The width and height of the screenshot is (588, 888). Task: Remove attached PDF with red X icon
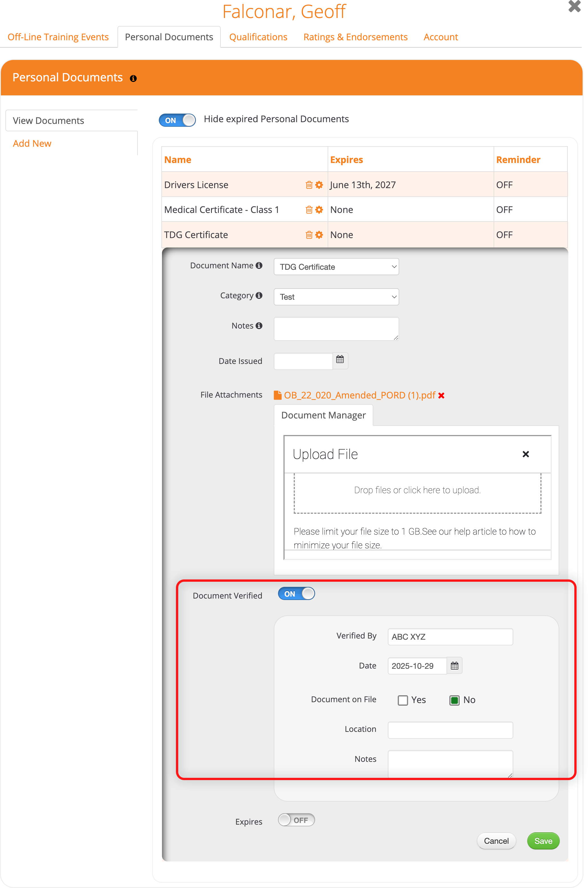441,396
